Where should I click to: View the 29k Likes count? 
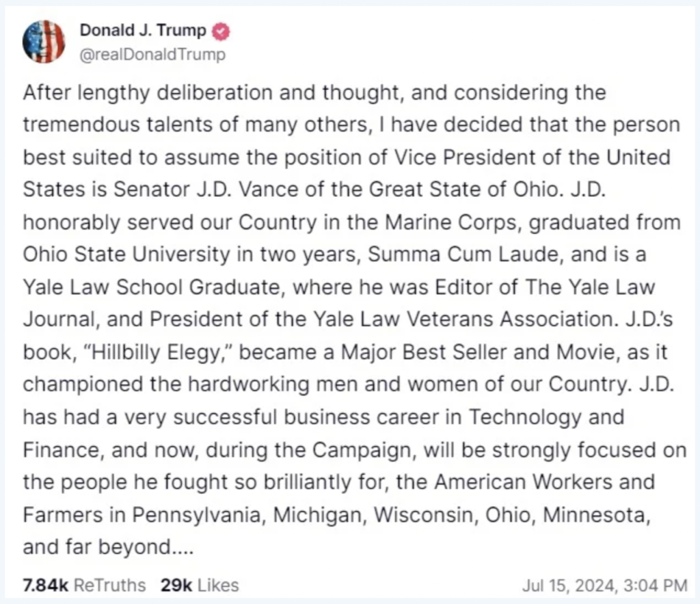(176, 585)
